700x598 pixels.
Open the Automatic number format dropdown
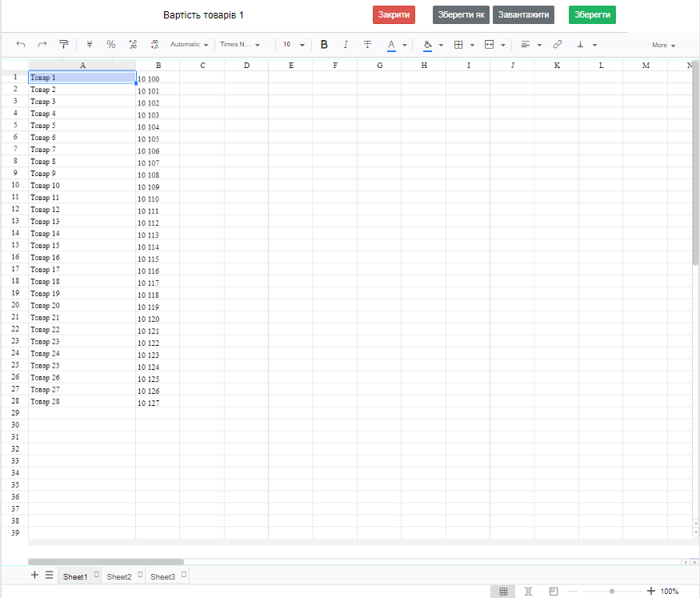coord(190,45)
